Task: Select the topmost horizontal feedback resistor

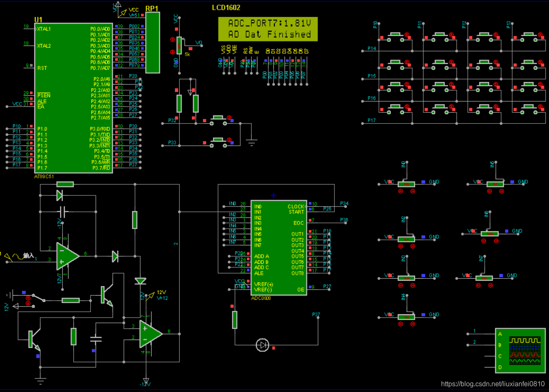Action: (65, 184)
